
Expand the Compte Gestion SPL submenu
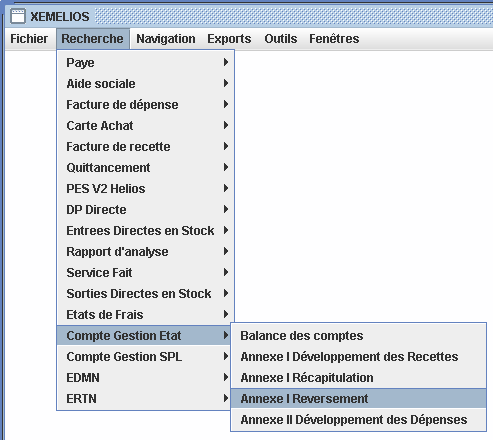144,357
